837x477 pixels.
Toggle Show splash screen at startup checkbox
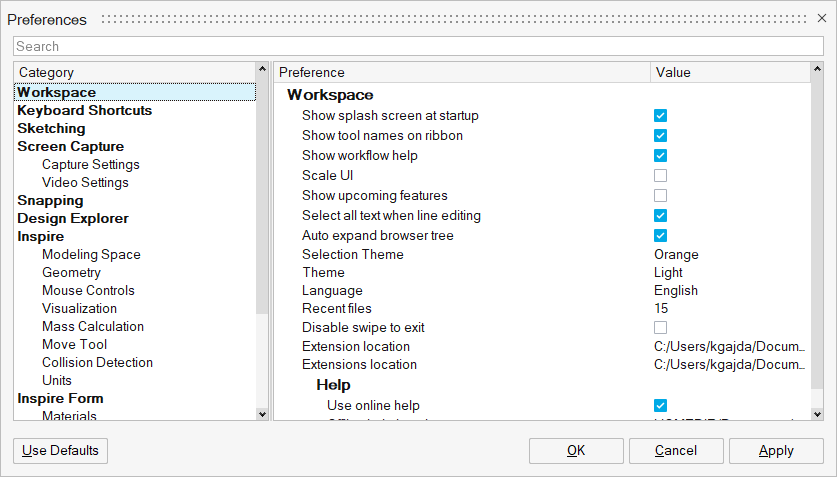click(660, 116)
